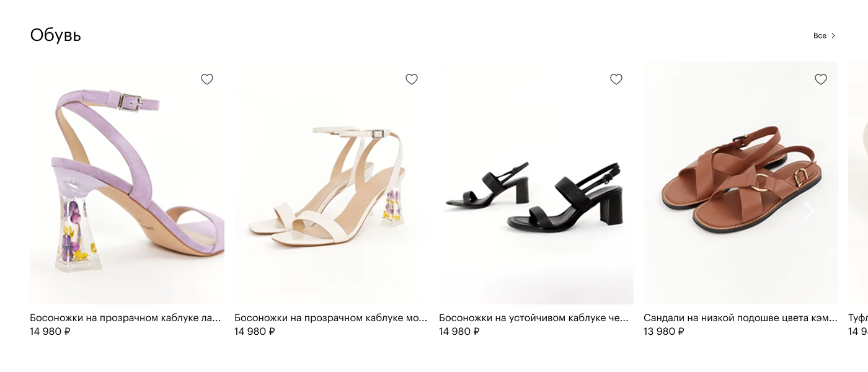Add lilac transparent-heel sandals to favorites
The height and width of the screenshot is (372, 868).
(x=207, y=79)
